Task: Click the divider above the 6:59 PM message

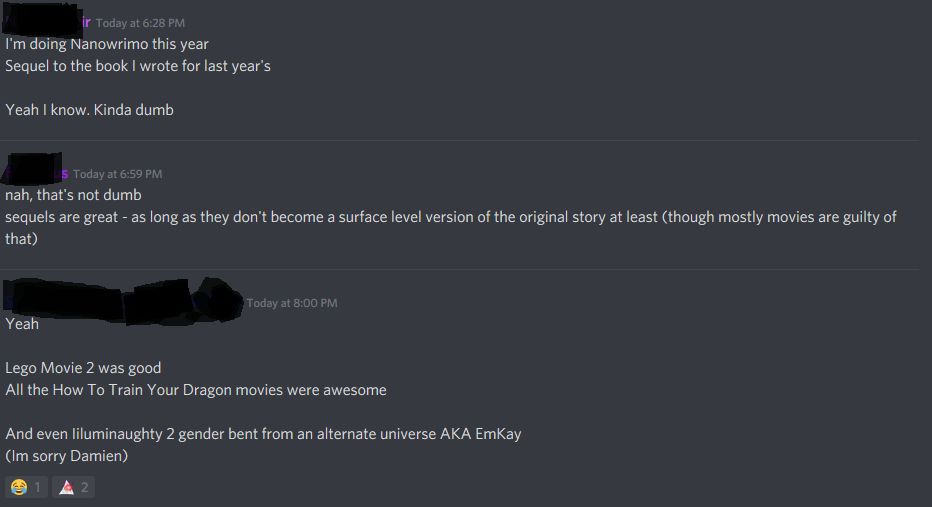Action: pos(460,141)
